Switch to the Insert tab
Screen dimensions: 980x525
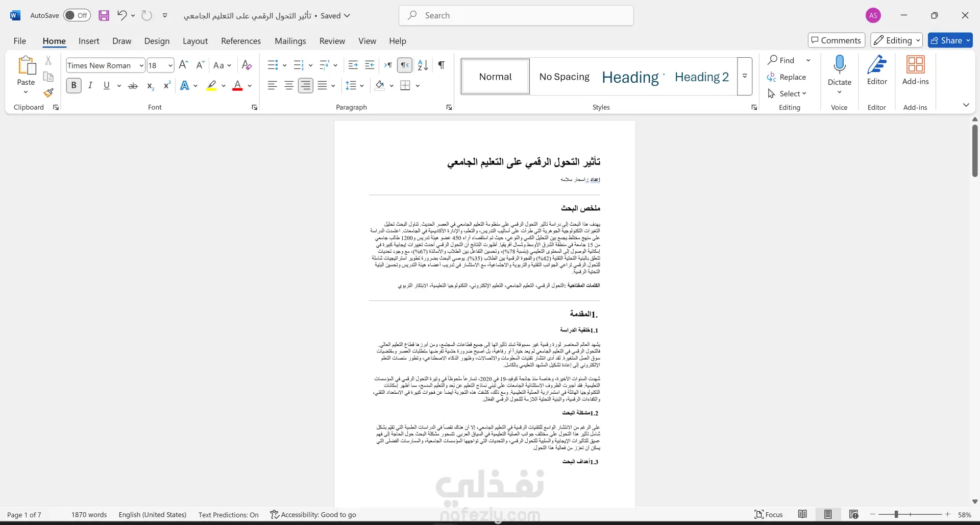[x=89, y=41]
